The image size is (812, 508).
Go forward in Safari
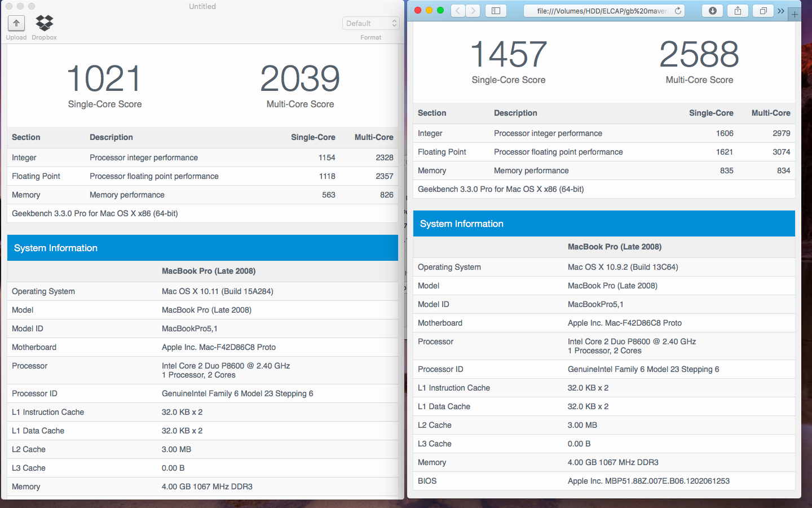473,11
